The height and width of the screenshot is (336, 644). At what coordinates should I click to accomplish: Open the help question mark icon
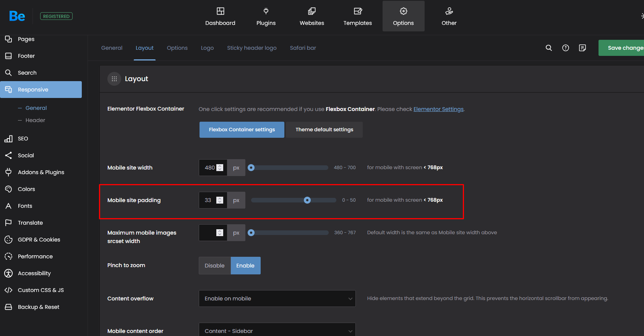pyautogui.click(x=566, y=48)
